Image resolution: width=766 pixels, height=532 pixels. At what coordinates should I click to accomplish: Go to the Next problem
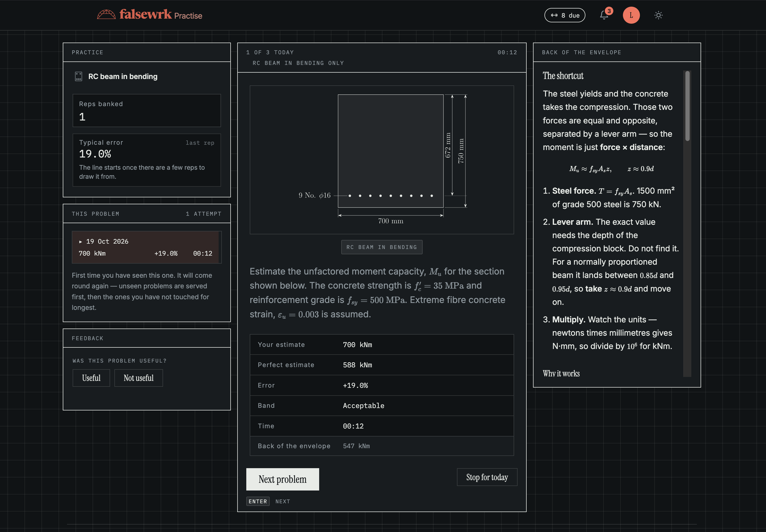(282, 479)
